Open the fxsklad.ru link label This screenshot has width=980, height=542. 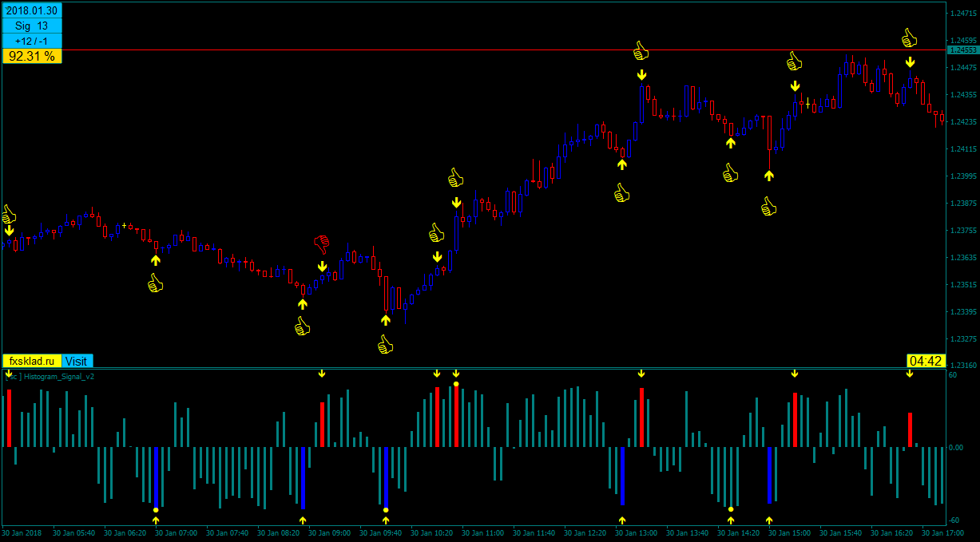[32, 361]
